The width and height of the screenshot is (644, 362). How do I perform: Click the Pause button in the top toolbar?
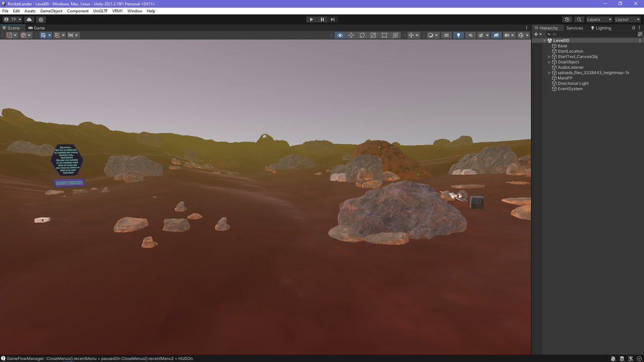(322, 19)
